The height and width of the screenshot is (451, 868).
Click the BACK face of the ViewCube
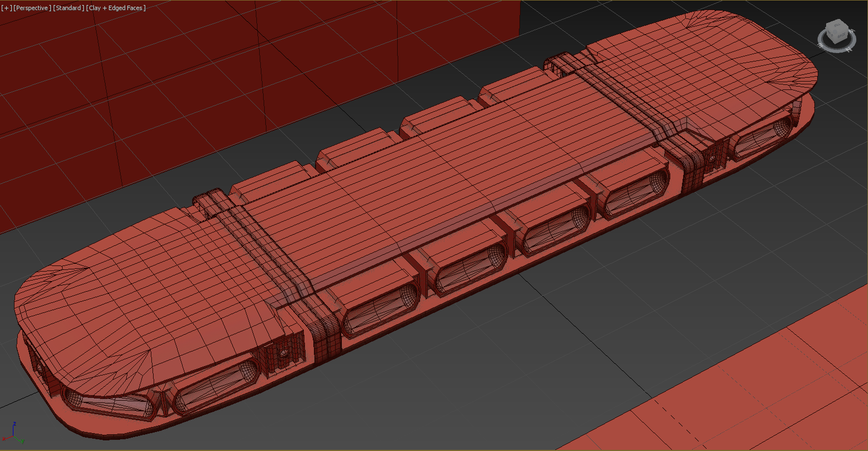click(x=841, y=36)
